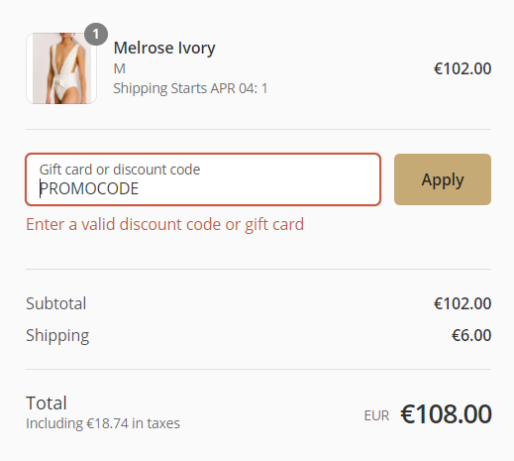Viewport: 514px width, 461px height.
Task: Click the PROMOCODE text in the field
Action: (x=89, y=189)
